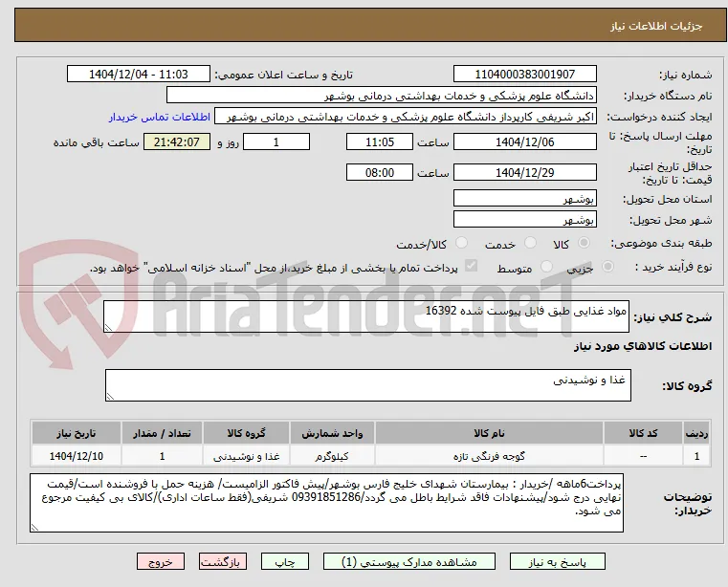This screenshot has height=587, width=728.
Task: Click the remaining time 21:42:07 field
Action: [177, 142]
